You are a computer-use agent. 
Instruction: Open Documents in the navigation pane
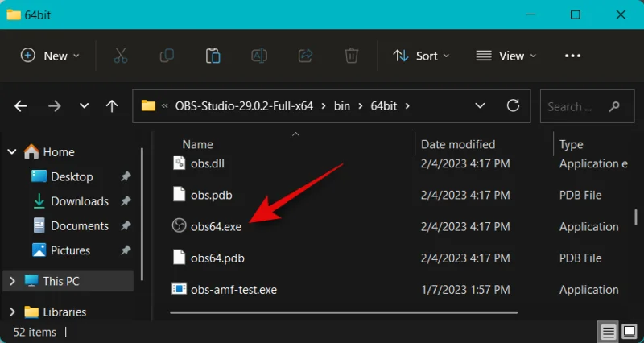point(80,226)
